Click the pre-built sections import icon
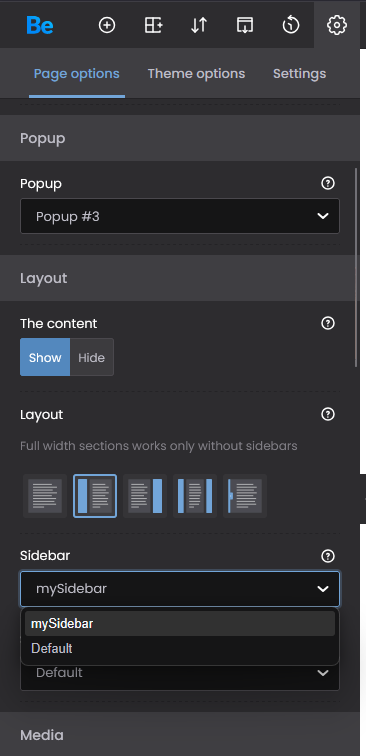 click(245, 25)
